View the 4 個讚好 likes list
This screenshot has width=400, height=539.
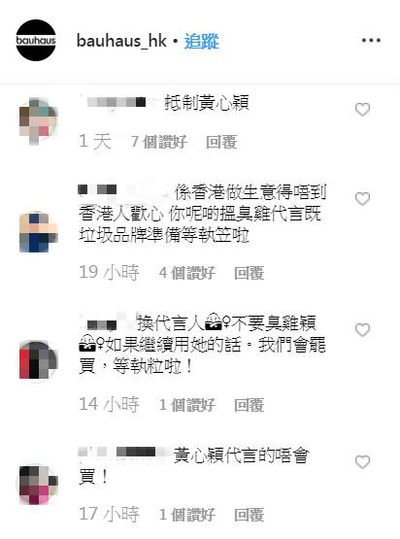(187, 273)
